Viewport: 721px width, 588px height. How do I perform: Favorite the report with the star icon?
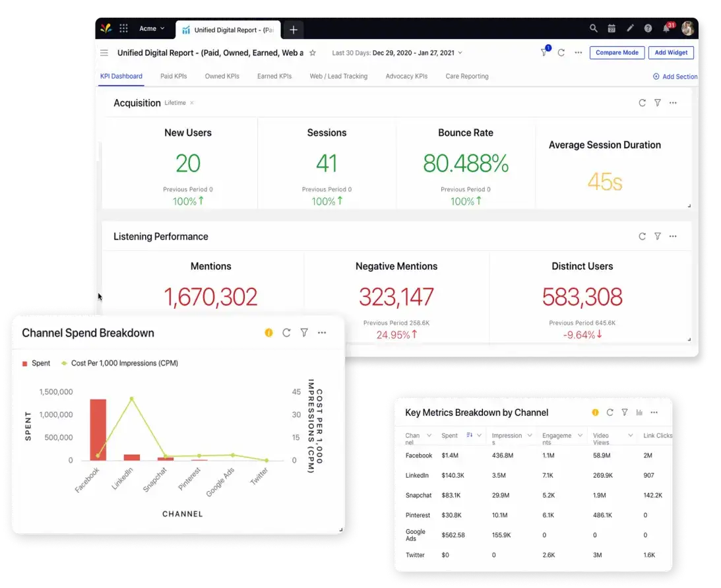coord(313,53)
